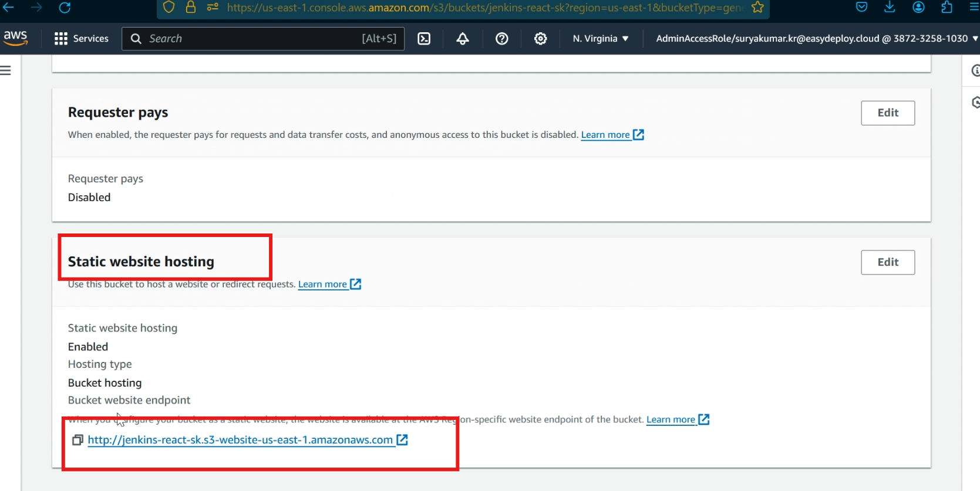Select the 'Enabled' static hosting value
The width and height of the screenshot is (980, 491).
click(88, 347)
